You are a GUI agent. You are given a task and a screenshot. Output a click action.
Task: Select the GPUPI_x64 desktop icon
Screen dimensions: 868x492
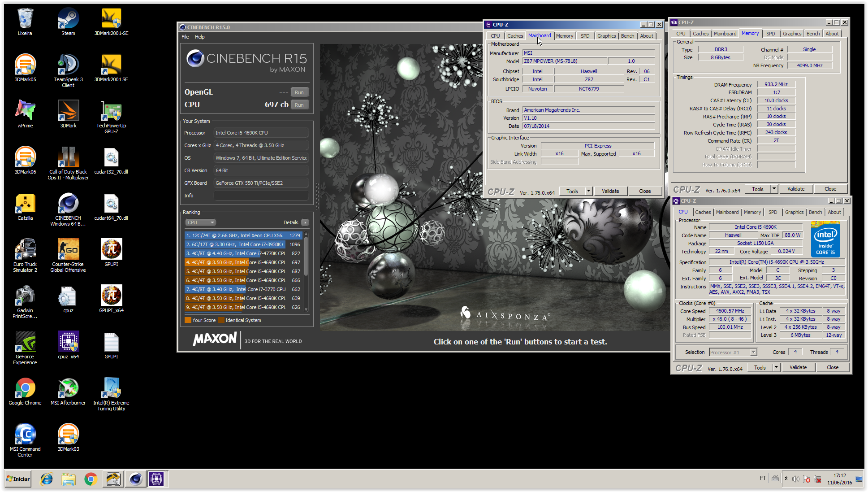click(x=111, y=299)
